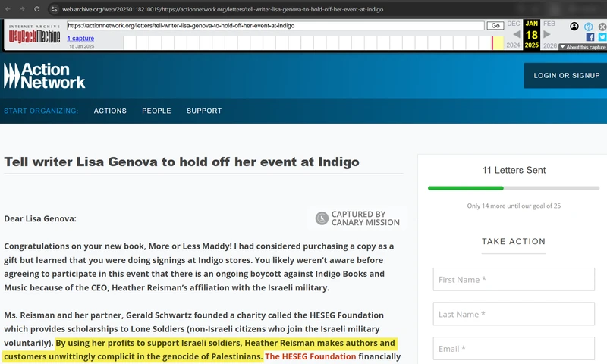Share capture on Twitter icon
This screenshot has width=607, height=364.
pyautogui.click(x=602, y=37)
